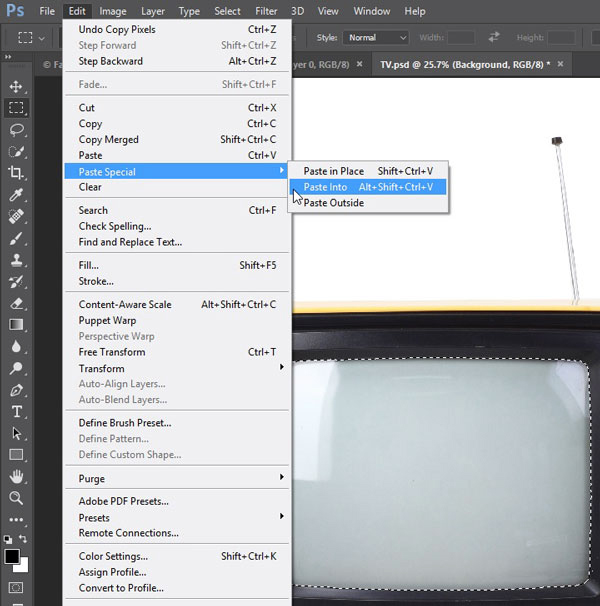Choose Color Settings...

177,556
